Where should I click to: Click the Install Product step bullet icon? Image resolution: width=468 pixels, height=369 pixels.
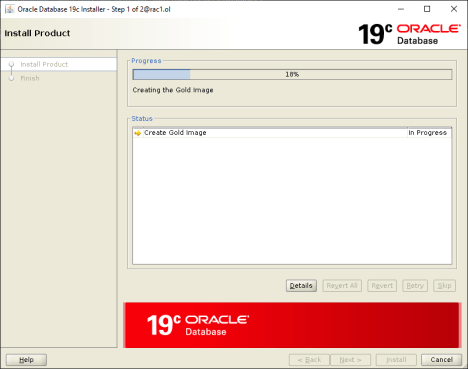(x=12, y=64)
